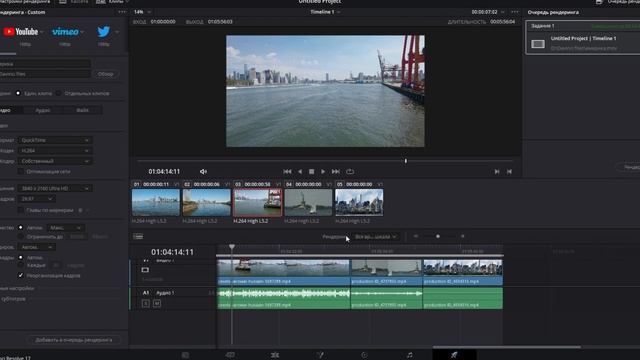Click the Обзор browse button
The image size is (640, 360).
pos(105,74)
